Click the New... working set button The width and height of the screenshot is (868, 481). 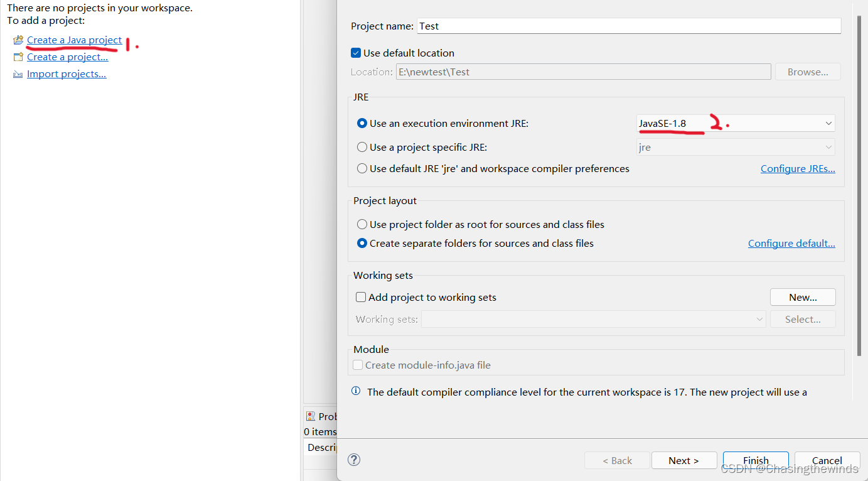click(x=803, y=297)
